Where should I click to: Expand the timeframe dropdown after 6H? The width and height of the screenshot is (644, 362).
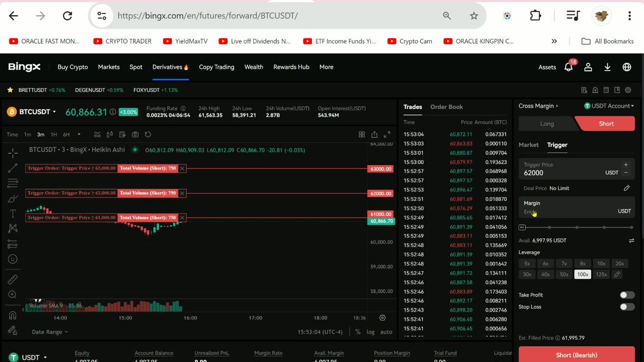pyautogui.click(x=78, y=134)
